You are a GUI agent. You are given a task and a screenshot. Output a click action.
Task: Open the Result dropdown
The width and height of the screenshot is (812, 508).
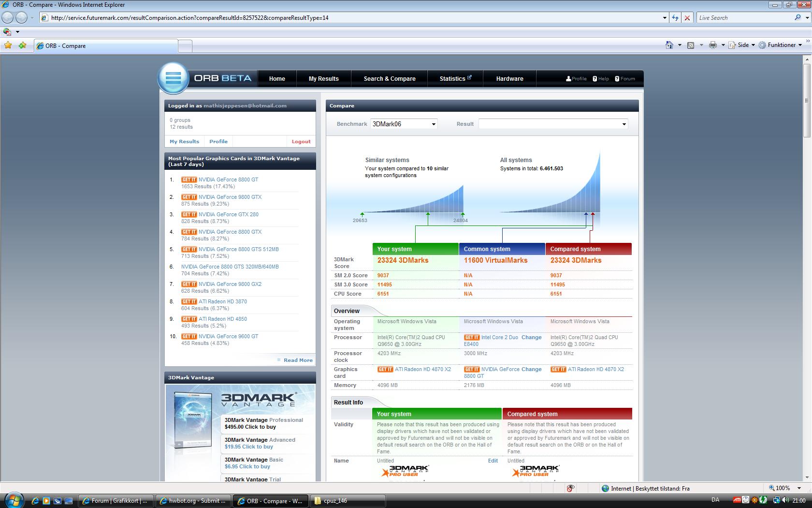tap(553, 124)
